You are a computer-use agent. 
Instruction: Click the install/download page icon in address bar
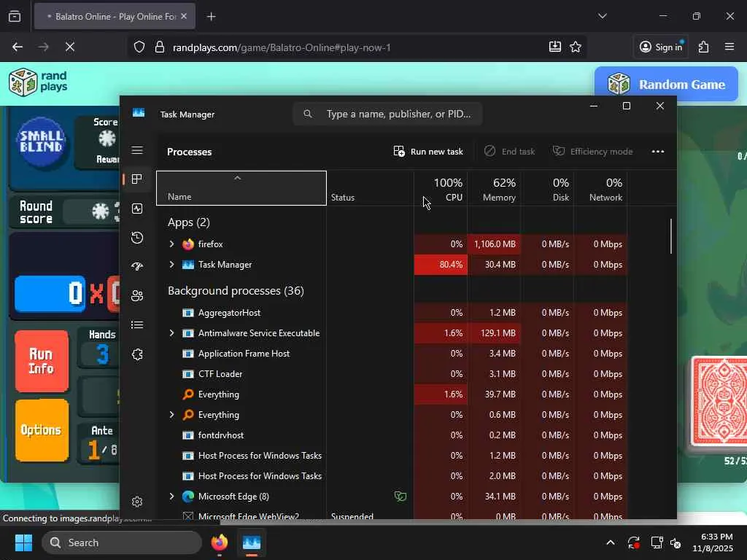coord(555,47)
